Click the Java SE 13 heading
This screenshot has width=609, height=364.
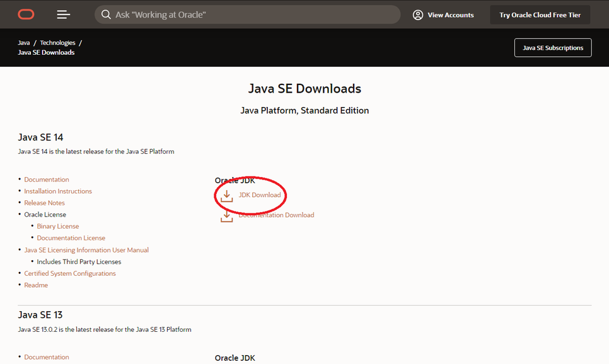pyautogui.click(x=40, y=315)
